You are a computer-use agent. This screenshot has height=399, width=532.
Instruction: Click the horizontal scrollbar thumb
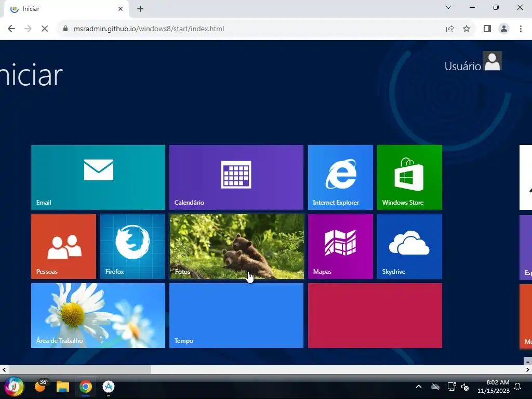tap(79, 369)
